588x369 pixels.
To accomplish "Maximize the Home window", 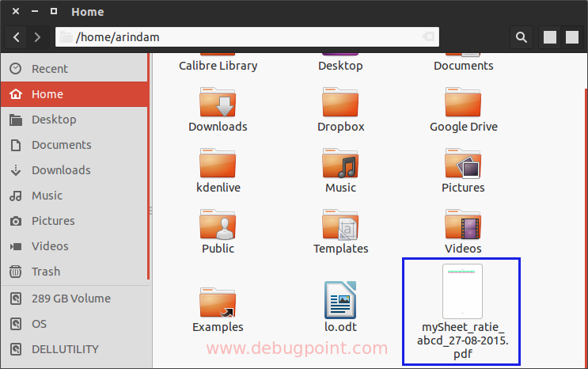I will [54, 11].
